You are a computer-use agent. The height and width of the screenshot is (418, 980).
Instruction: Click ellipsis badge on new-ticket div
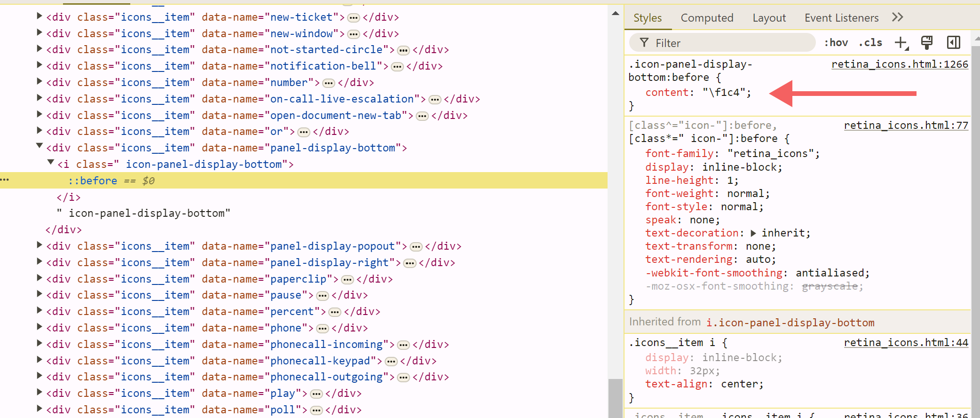[x=353, y=18]
